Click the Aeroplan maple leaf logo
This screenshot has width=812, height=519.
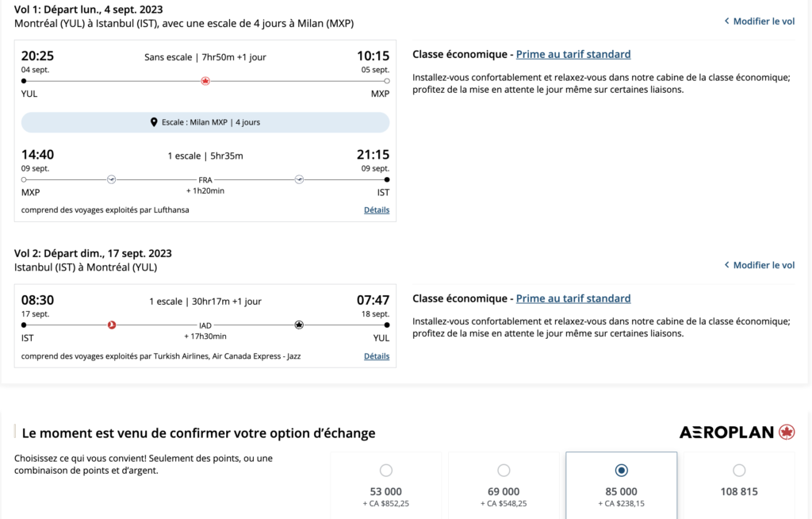tap(787, 432)
